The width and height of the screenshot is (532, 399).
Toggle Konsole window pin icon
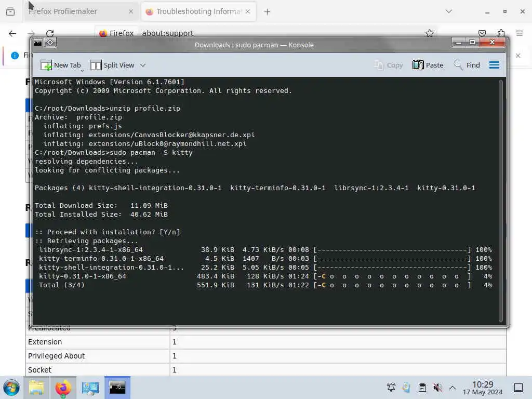pyautogui.click(x=50, y=43)
